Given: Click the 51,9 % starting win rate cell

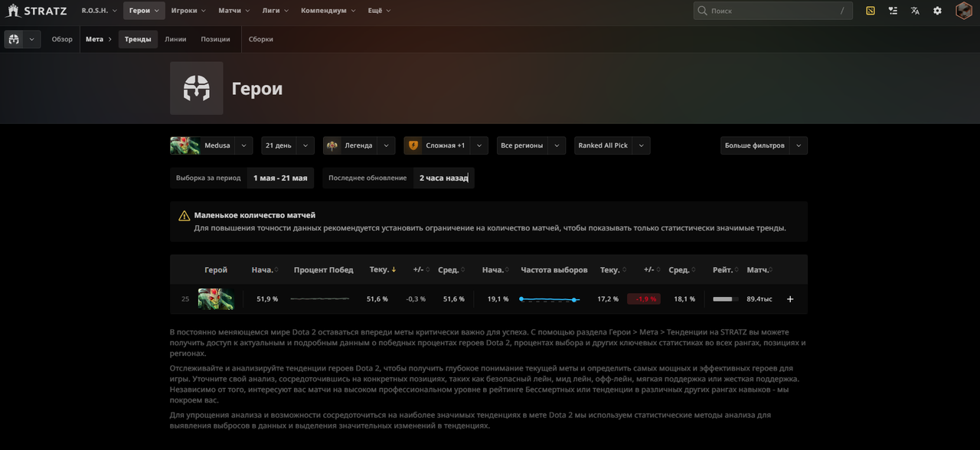Looking at the screenshot, I should [x=267, y=299].
